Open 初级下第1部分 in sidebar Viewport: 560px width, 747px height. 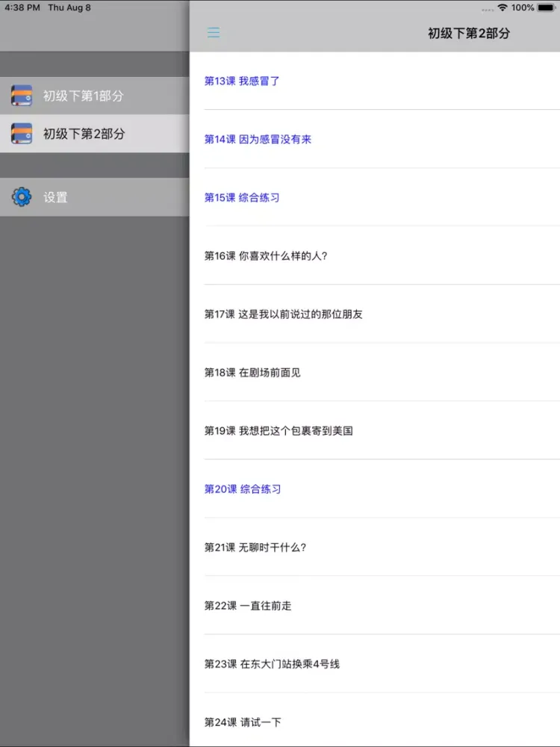[x=95, y=96]
